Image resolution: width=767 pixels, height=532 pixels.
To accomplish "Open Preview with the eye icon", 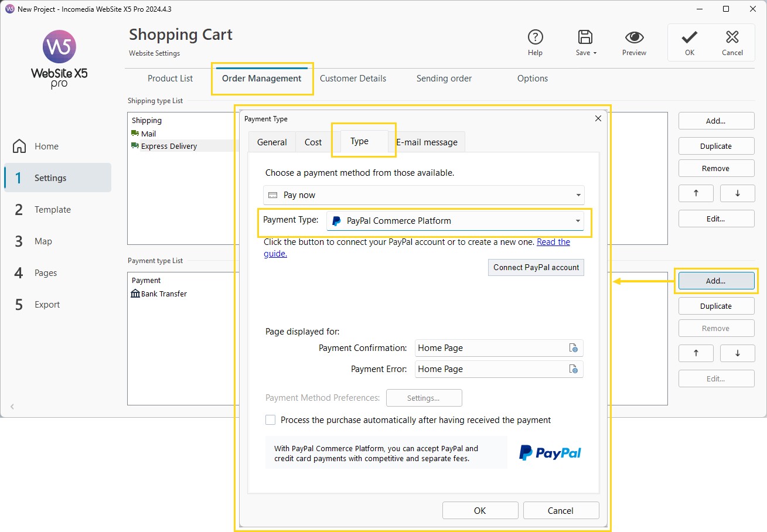I will 634,37.
